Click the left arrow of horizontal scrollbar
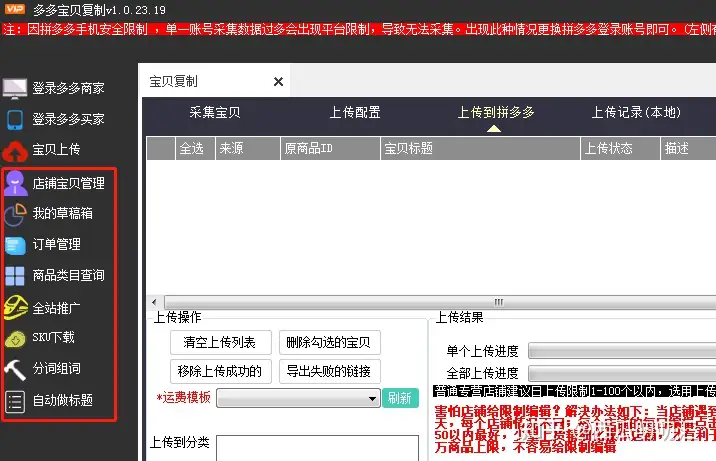 pos(154,302)
